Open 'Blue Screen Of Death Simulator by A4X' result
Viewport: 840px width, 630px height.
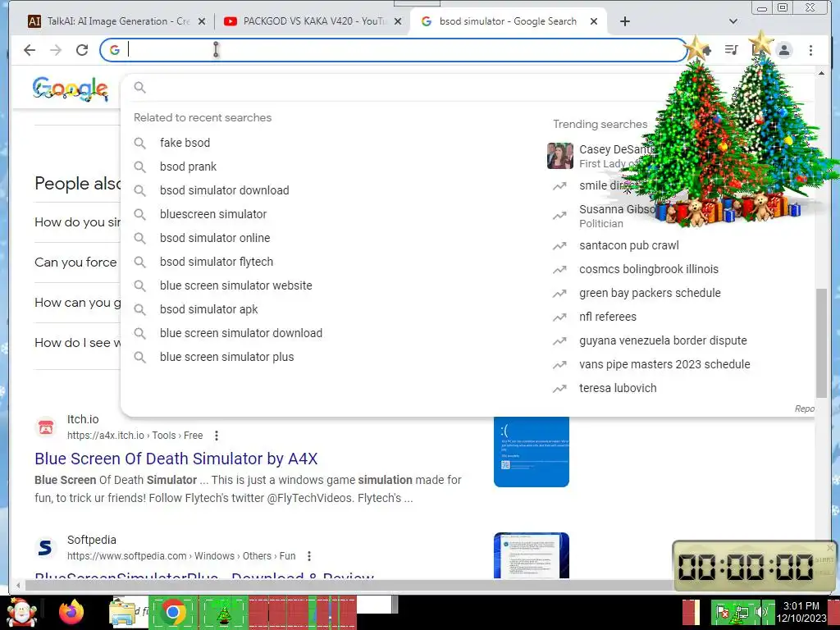(x=176, y=459)
